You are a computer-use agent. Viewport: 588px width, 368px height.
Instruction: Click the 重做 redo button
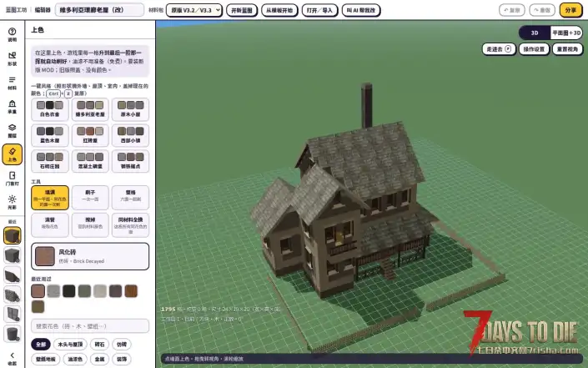point(542,10)
